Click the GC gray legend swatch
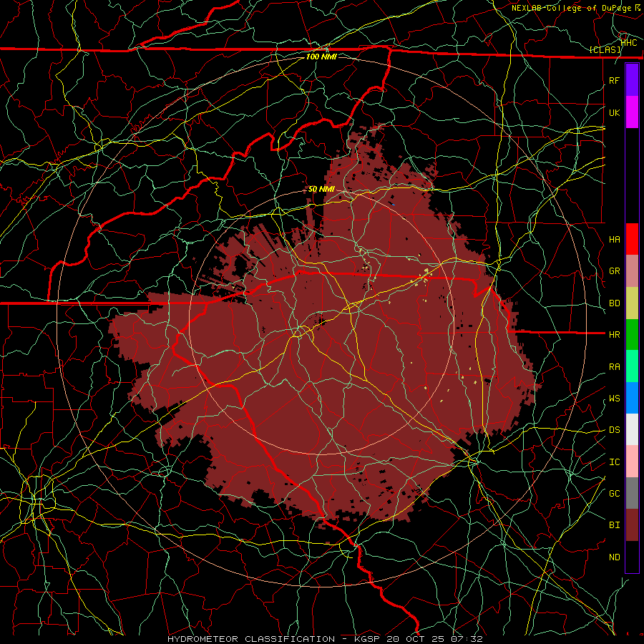 [x=632, y=493]
